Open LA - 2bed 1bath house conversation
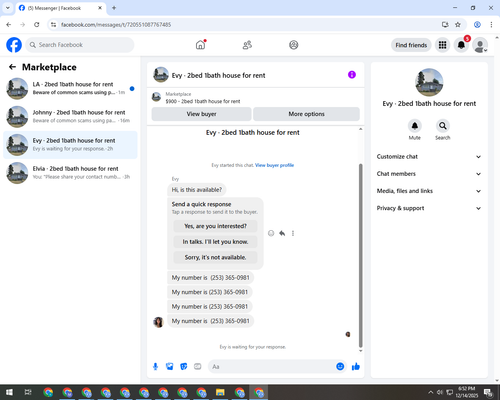 [70, 89]
